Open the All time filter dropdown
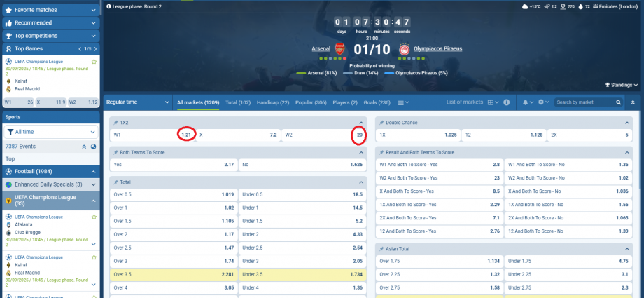Image resolution: width=644 pixels, height=298 pixels. click(51, 132)
